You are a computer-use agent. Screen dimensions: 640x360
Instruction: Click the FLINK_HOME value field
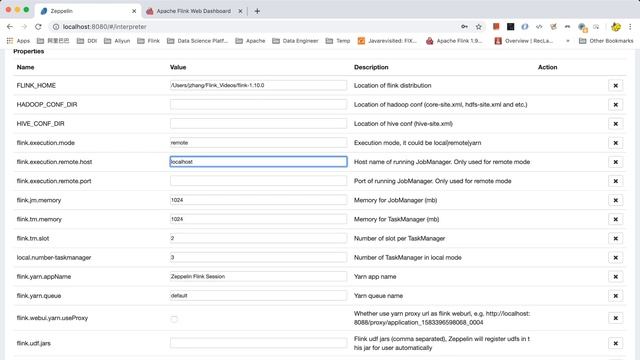(x=258, y=85)
